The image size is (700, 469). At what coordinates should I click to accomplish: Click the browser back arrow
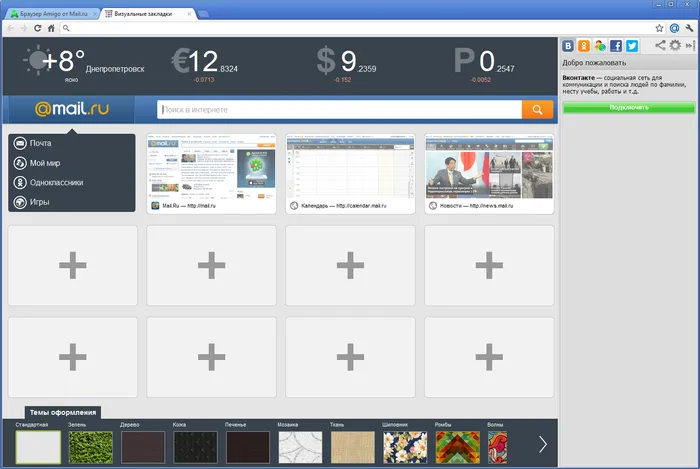(x=11, y=28)
